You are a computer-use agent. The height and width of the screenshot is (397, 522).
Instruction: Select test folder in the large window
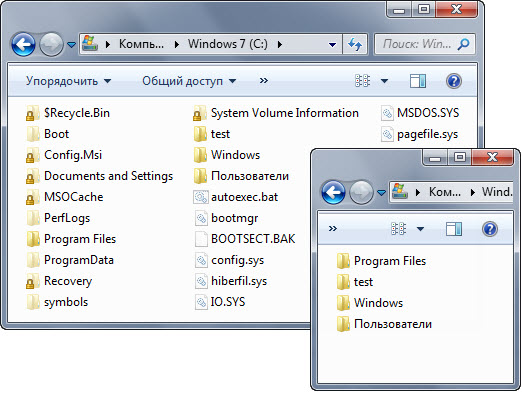pos(212,134)
